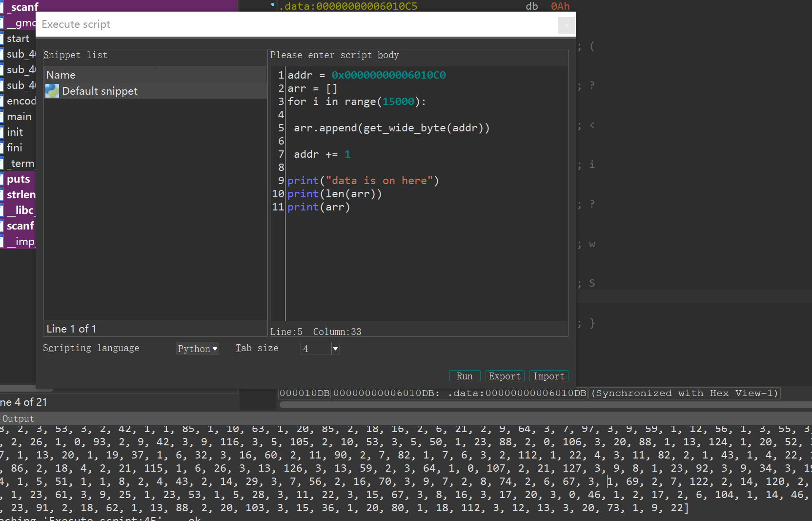Choose the strlen function entry
This screenshot has width=812, height=521.
tap(21, 195)
